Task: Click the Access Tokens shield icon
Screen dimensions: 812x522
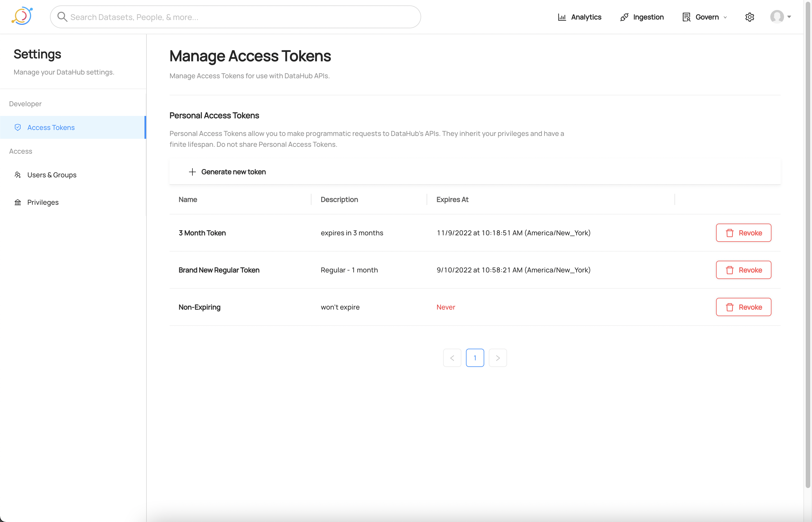Action: [x=18, y=127]
